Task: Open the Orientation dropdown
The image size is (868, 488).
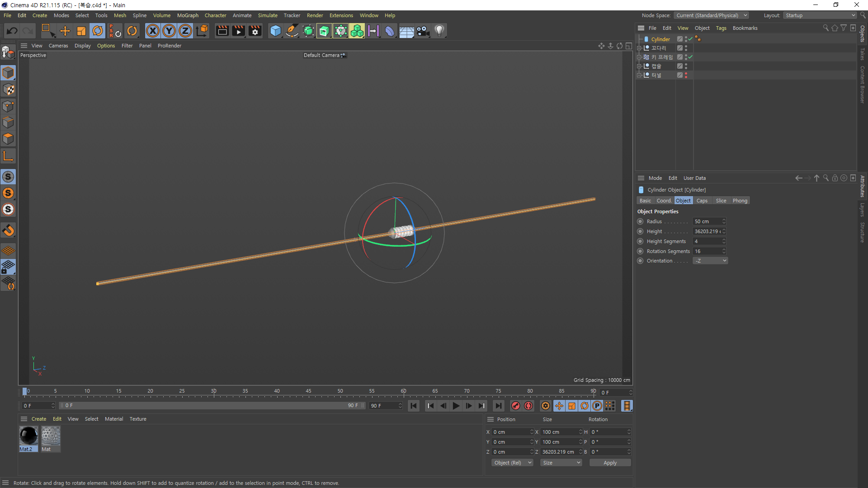Action: click(710, 261)
